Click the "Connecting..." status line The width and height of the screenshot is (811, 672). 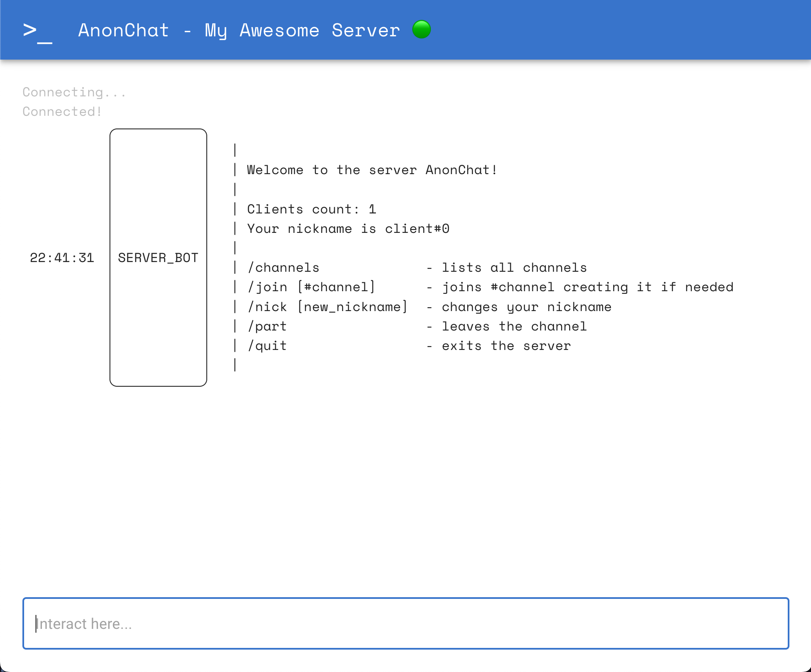pos(74,92)
